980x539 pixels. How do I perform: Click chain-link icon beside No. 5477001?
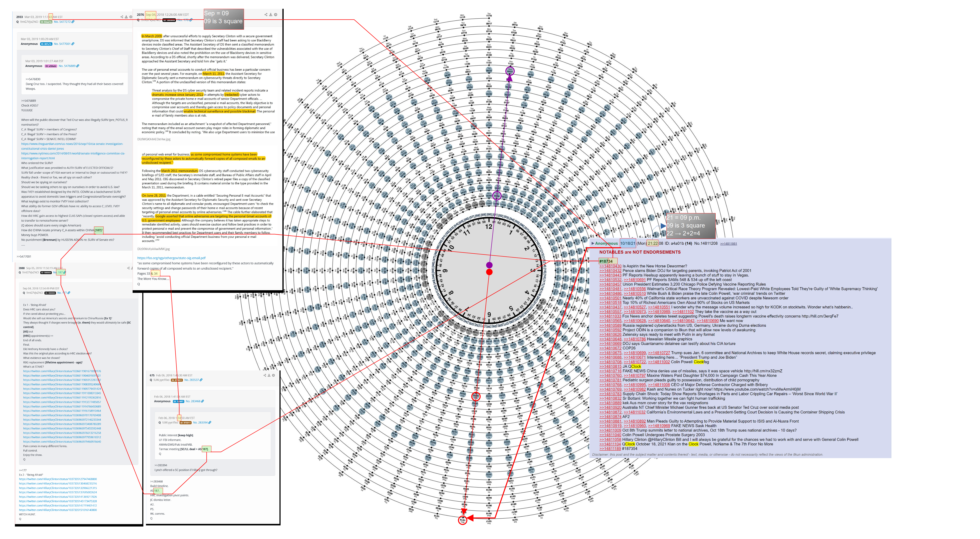pos(73,44)
